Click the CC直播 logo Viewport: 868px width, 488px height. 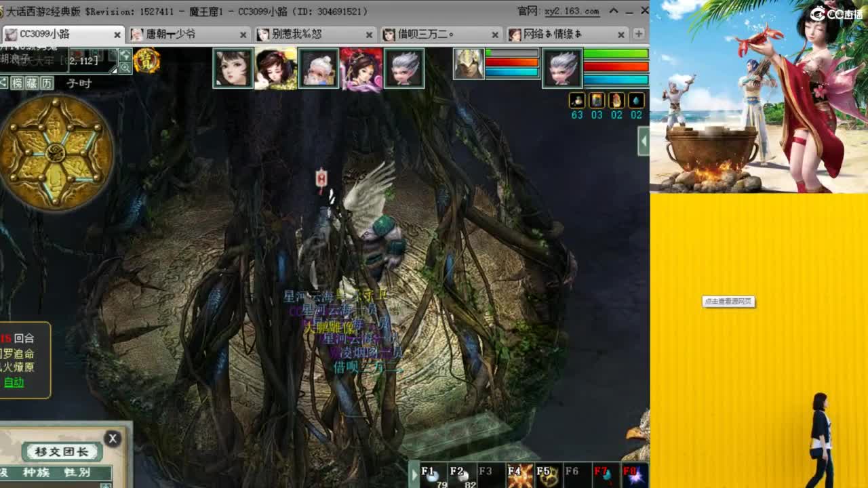click(836, 13)
